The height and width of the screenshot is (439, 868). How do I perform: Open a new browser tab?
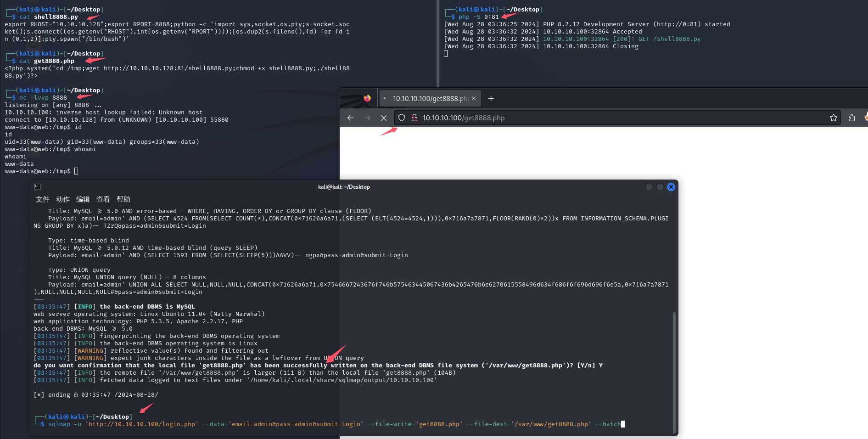tap(491, 98)
